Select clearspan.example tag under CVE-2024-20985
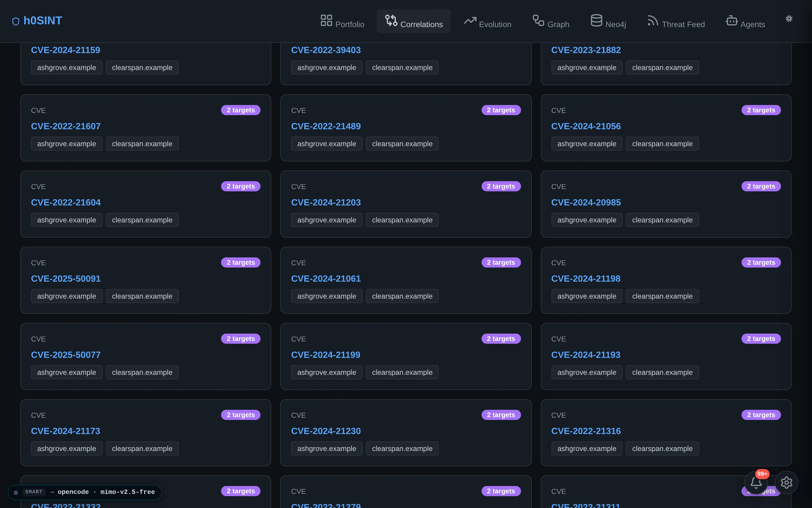Image resolution: width=812 pixels, height=508 pixels. [x=662, y=220]
